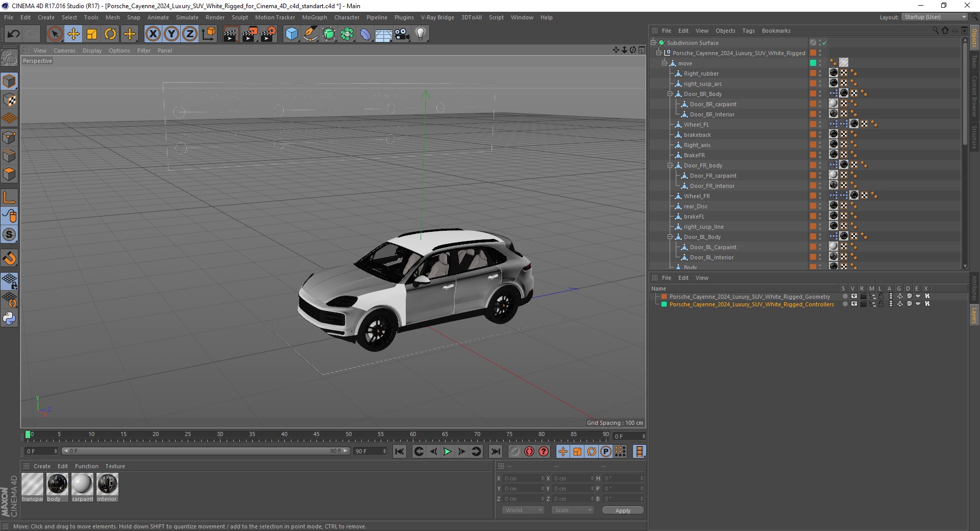Viewport: 980px width, 531px height.
Task: Add a floor environment object
Action: tap(383, 34)
